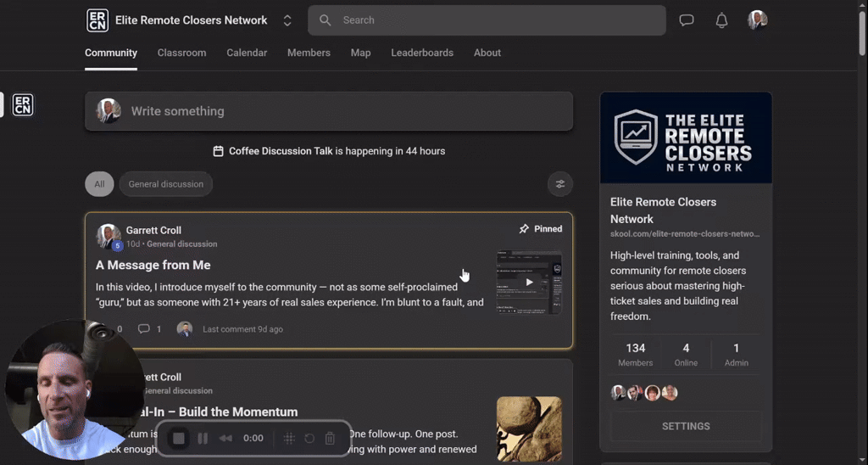
Task: View the 1 Admin count
Action: 737,355
